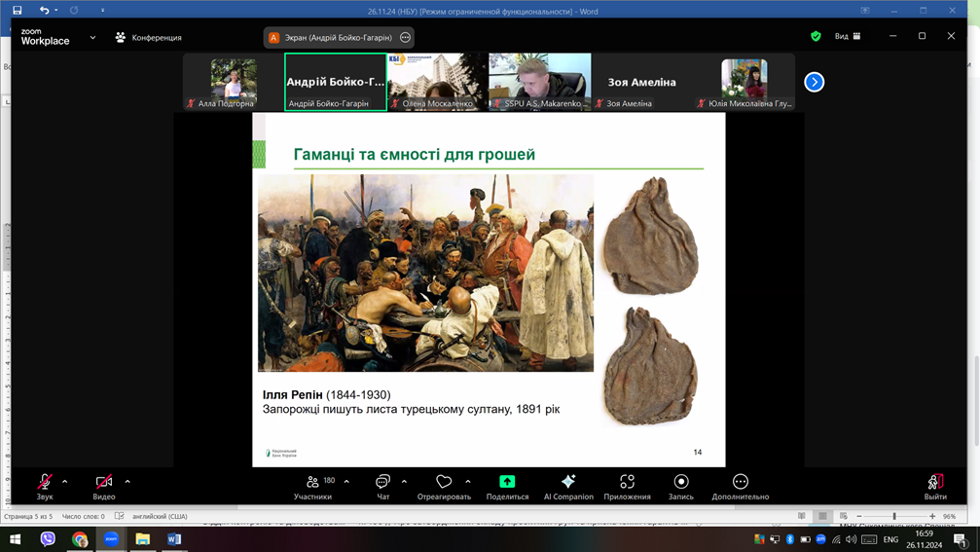Click the Отреагировать reactions heart icon

click(444, 483)
